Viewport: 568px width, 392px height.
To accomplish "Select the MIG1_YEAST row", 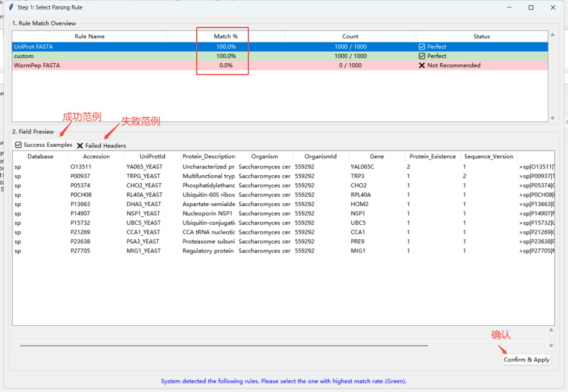I will click(x=283, y=251).
